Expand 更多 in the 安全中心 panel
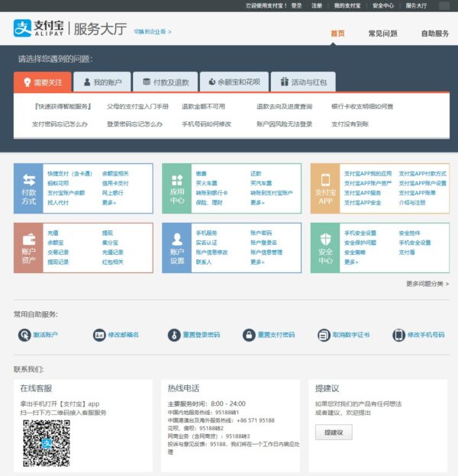The image size is (458, 476). [x=350, y=262]
